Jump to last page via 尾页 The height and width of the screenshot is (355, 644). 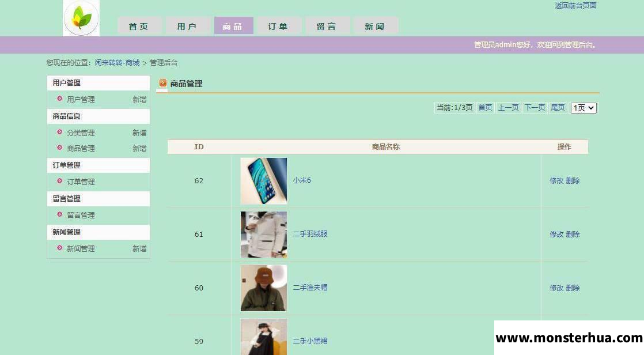(x=558, y=108)
